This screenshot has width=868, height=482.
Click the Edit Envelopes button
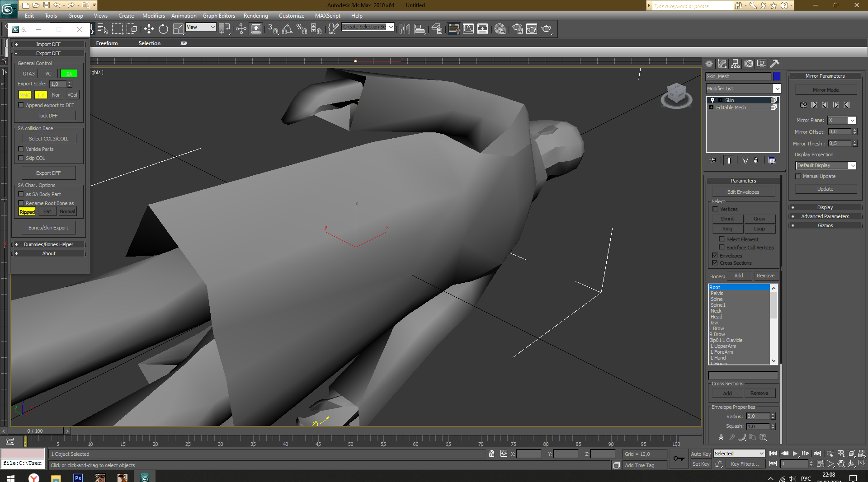pos(743,192)
